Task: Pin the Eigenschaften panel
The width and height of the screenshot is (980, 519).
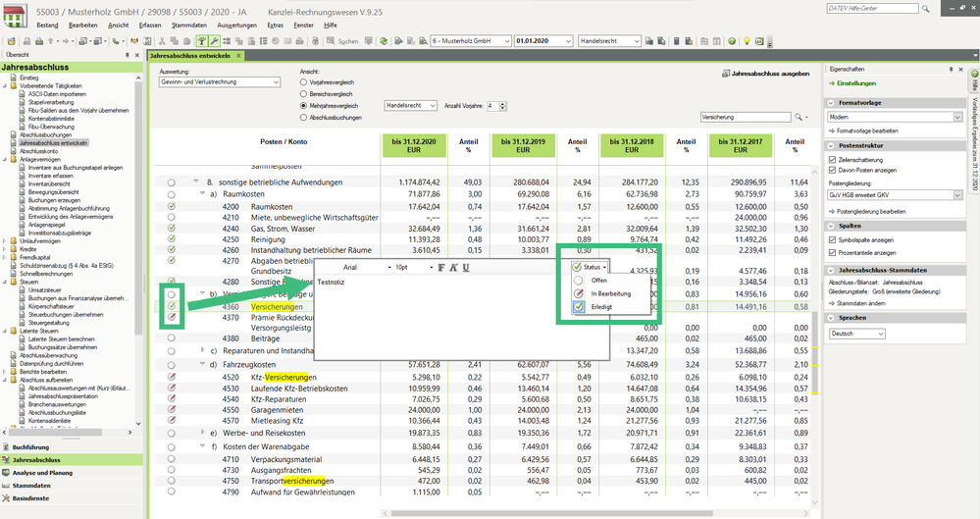Action: [952, 70]
